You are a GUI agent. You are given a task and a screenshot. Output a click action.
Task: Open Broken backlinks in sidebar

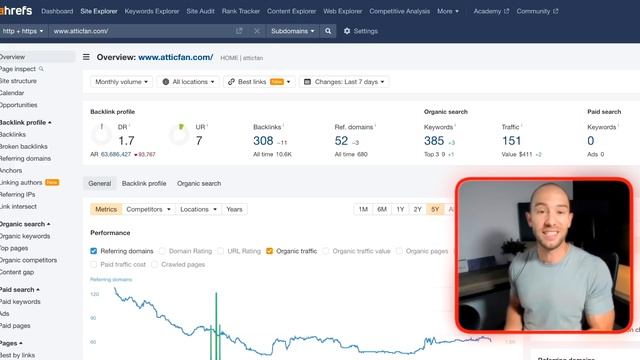tap(24, 147)
